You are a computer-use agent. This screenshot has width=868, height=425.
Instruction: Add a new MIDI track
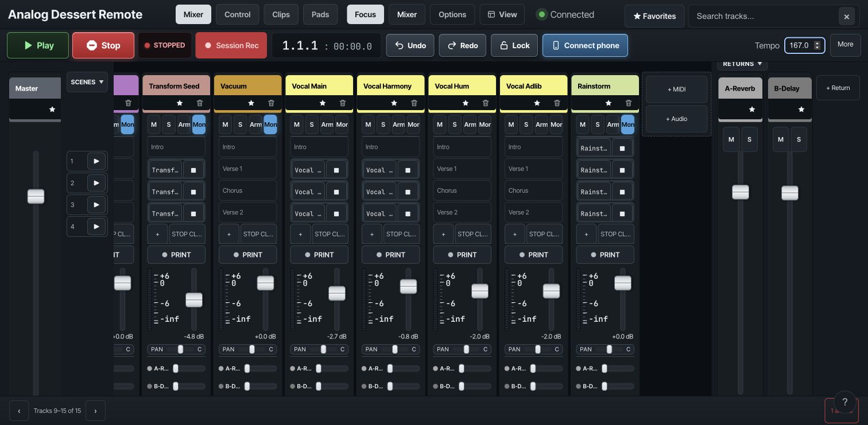[x=677, y=89]
